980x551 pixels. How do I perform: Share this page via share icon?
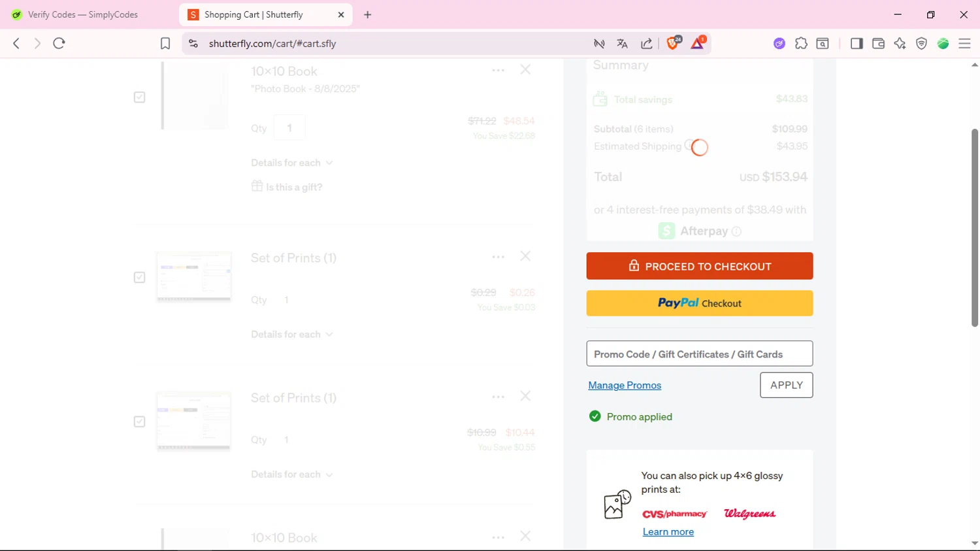click(647, 44)
